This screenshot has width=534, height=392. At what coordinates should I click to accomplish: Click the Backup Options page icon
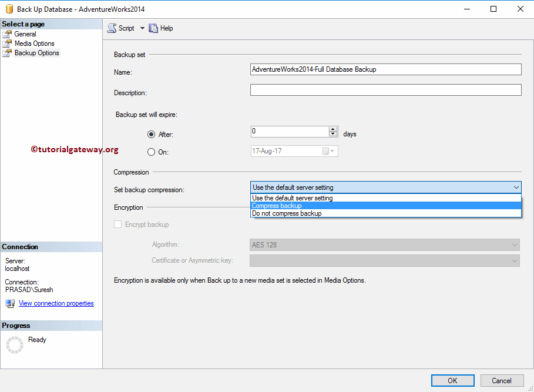[x=8, y=52]
